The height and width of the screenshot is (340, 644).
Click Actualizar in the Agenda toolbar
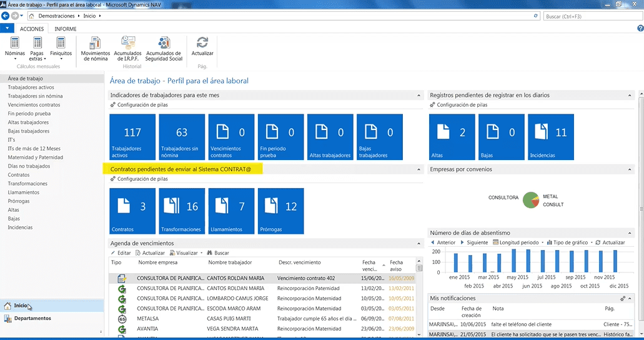pos(150,253)
